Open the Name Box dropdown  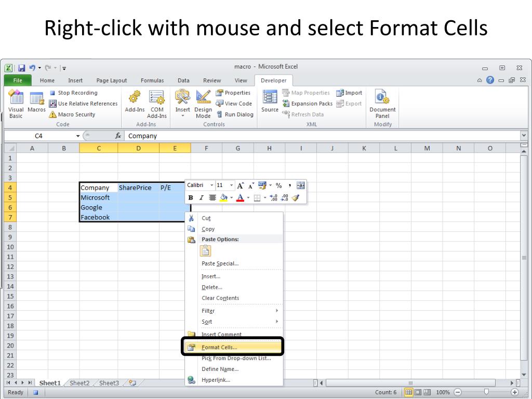click(78, 136)
